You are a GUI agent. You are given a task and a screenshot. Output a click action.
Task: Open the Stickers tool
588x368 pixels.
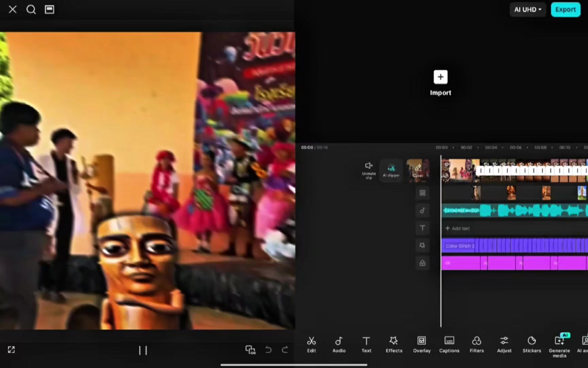532,344
